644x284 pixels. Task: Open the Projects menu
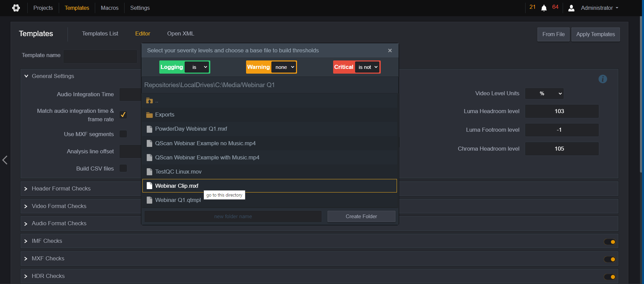point(43,8)
